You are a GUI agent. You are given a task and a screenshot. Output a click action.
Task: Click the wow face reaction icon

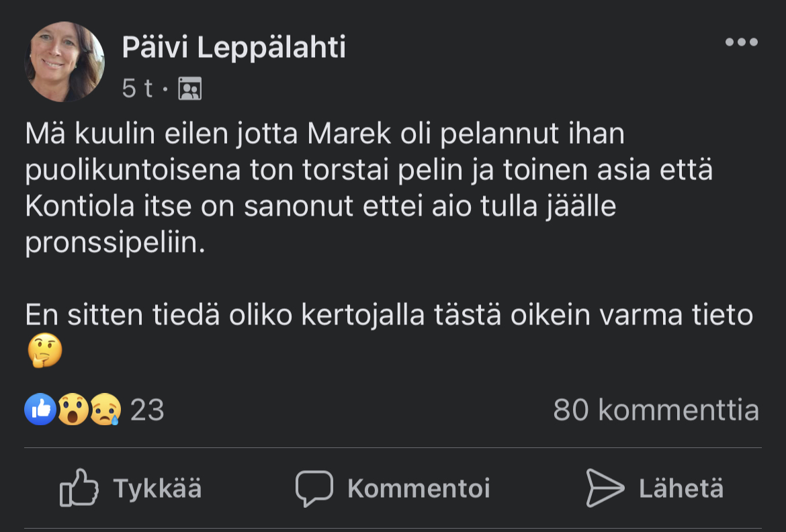pyautogui.click(x=73, y=409)
